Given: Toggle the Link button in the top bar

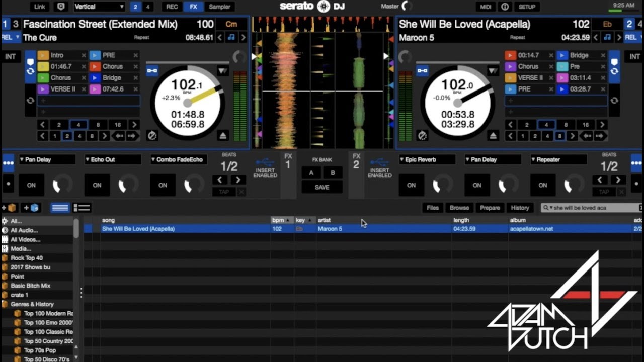Looking at the screenshot, I should [x=39, y=7].
